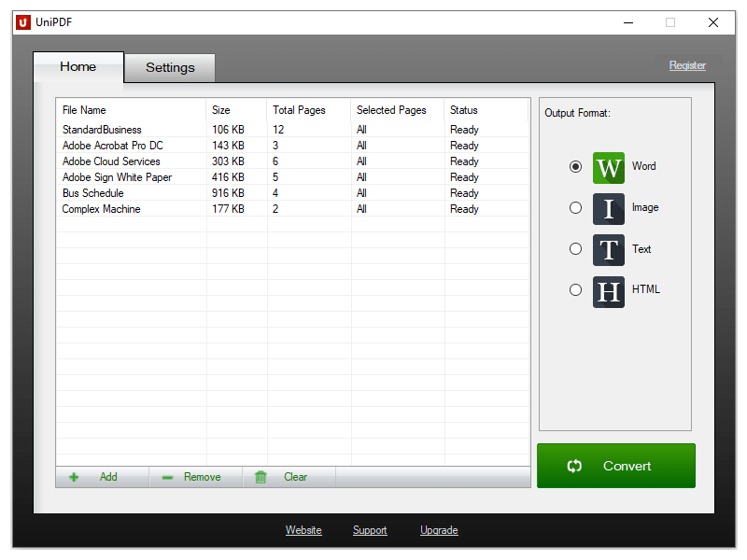The image size is (747, 560).
Task: Click the HTML format label
Action: [645, 289]
